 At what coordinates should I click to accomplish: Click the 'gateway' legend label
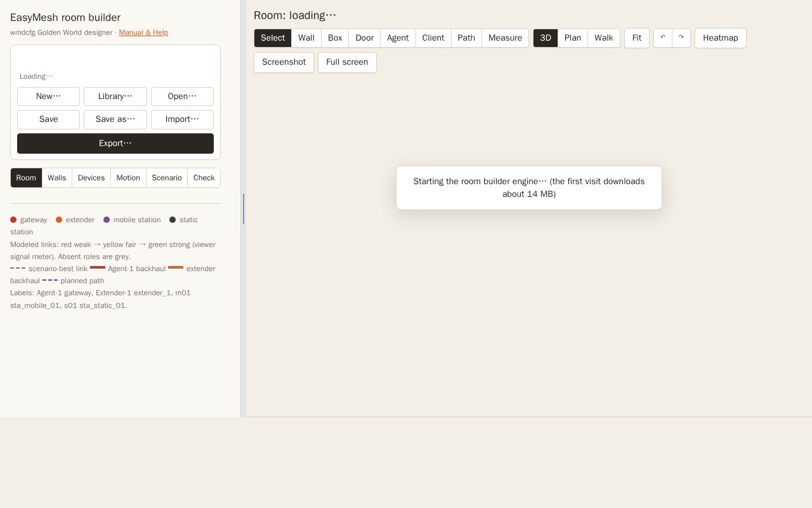(34, 220)
